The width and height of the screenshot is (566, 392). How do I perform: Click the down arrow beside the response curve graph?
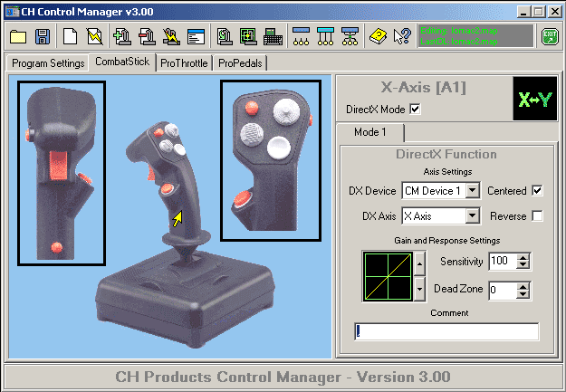[x=419, y=289]
